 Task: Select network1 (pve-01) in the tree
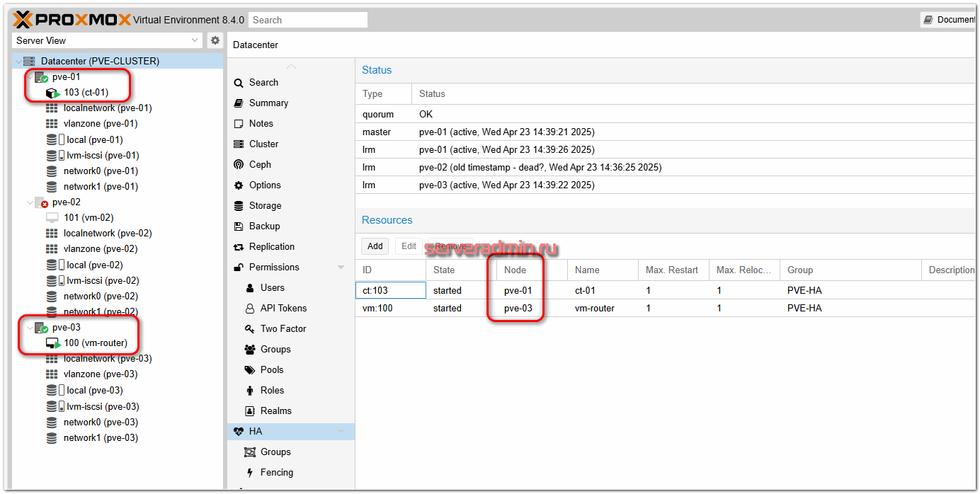100,187
